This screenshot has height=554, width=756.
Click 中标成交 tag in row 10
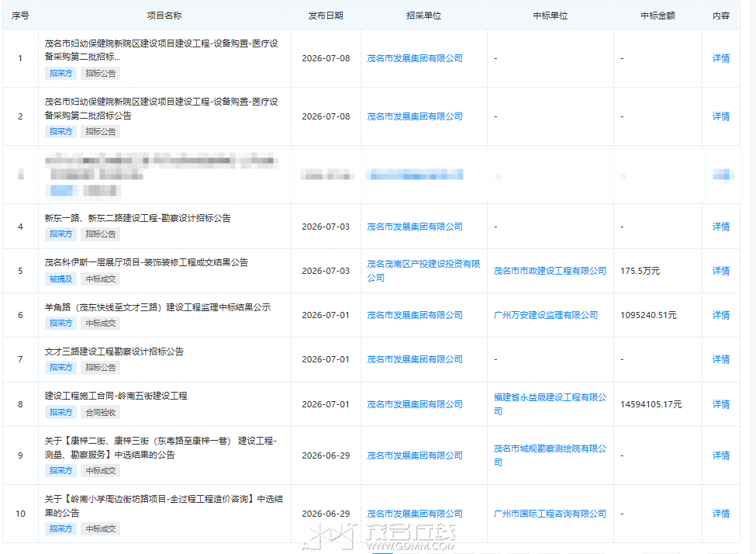pyautogui.click(x=100, y=529)
